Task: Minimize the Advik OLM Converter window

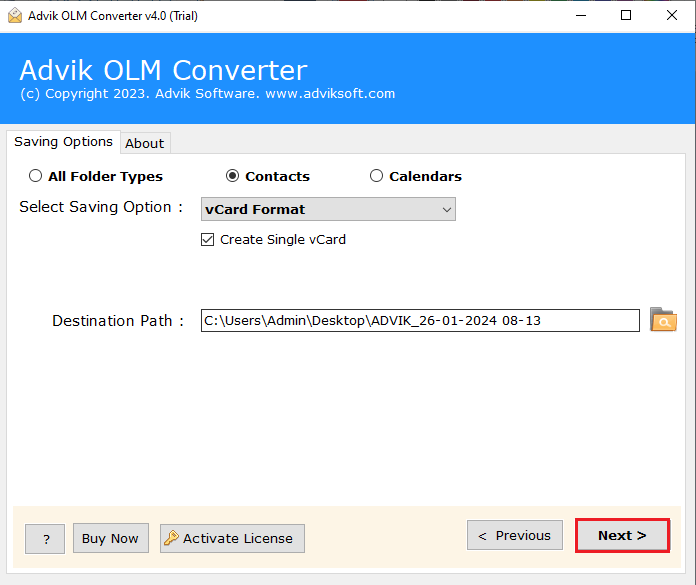Action: click(581, 16)
